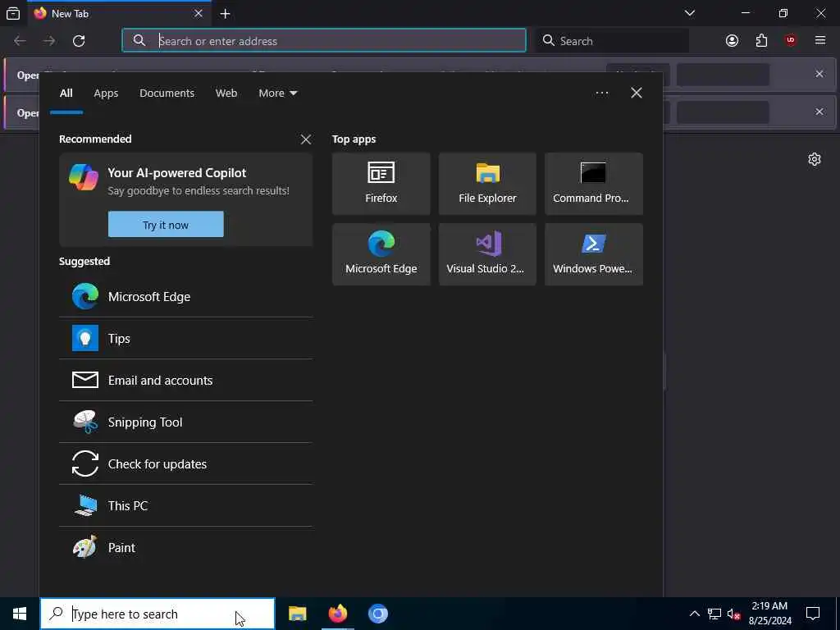The image size is (840, 630).
Task: Open Tips suggestion
Action: [186, 338]
